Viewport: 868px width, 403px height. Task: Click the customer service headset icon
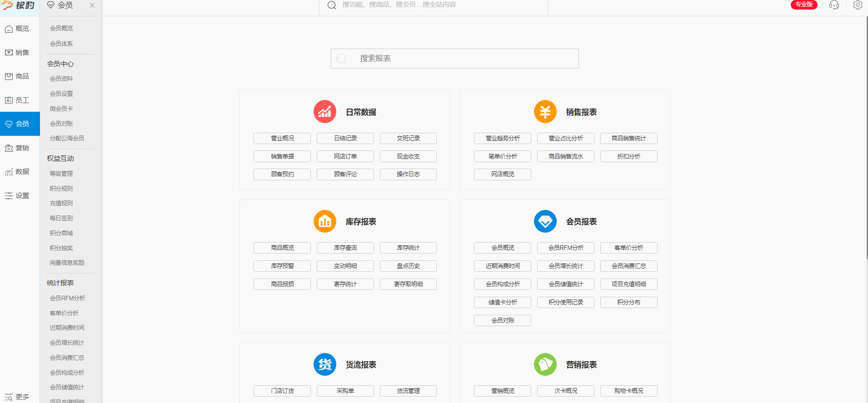pyautogui.click(x=834, y=5)
